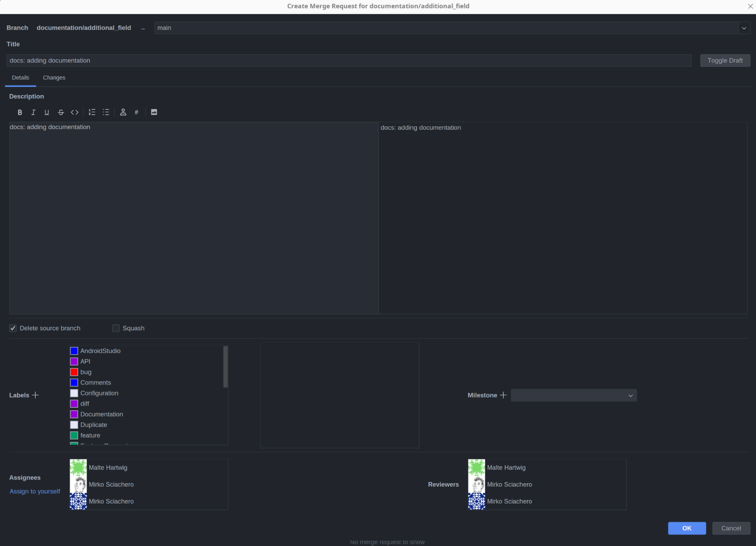Enable the Squash checkbox

(116, 328)
